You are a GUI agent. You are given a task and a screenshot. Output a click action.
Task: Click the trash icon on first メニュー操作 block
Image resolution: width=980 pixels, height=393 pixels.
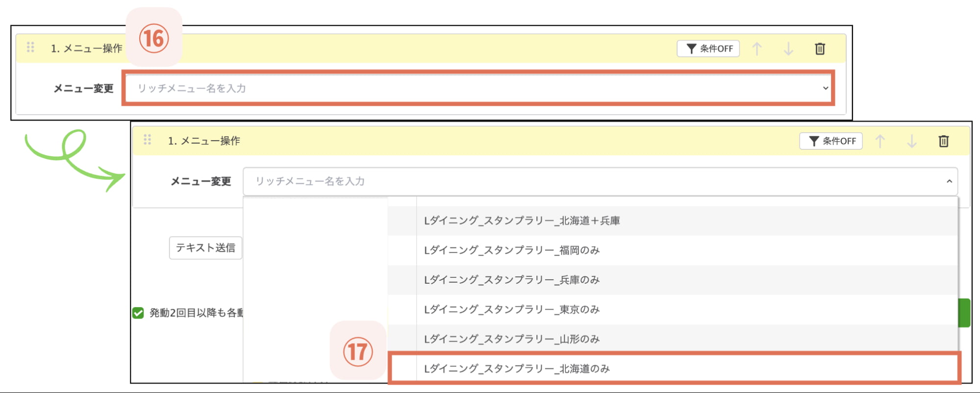pyautogui.click(x=820, y=49)
